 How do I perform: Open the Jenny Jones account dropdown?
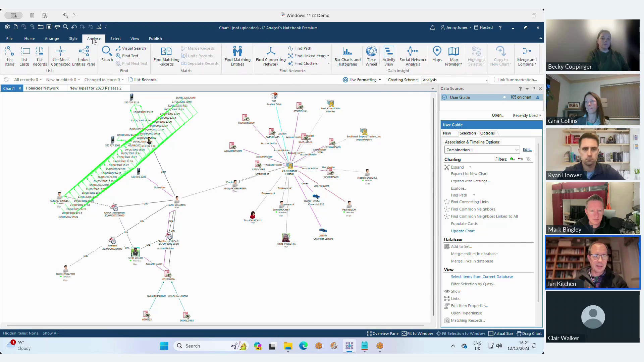point(456,28)
